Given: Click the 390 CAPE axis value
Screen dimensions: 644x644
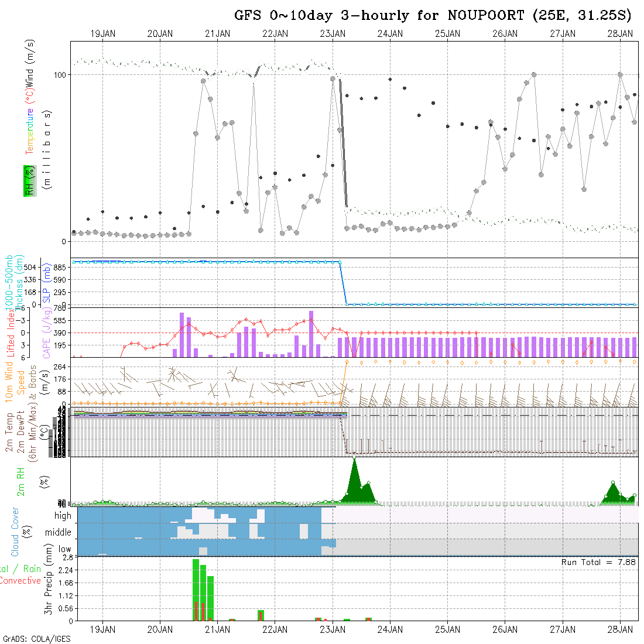Looking at the screenshot, I should [60, 333].
